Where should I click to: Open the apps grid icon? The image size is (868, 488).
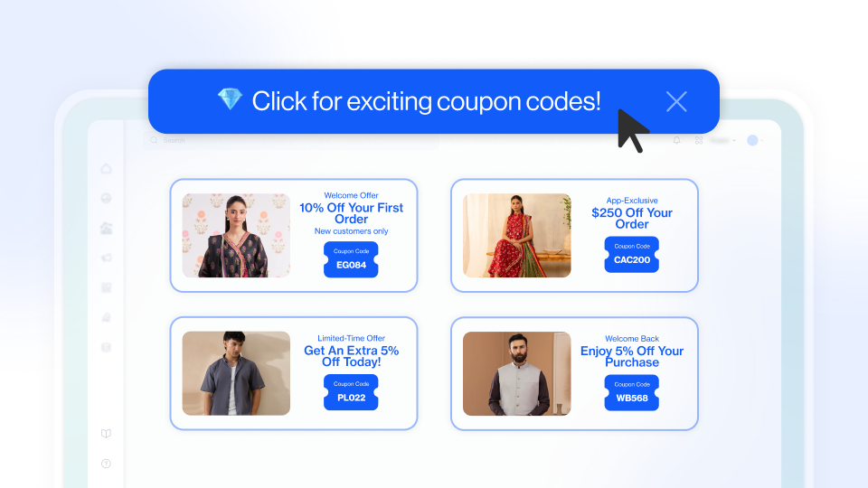pos(699,141)
